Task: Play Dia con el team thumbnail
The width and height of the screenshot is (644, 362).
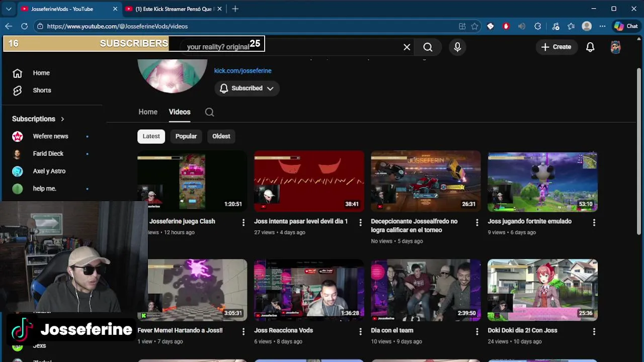Action: pyautogui.click(x=426, y=290)
